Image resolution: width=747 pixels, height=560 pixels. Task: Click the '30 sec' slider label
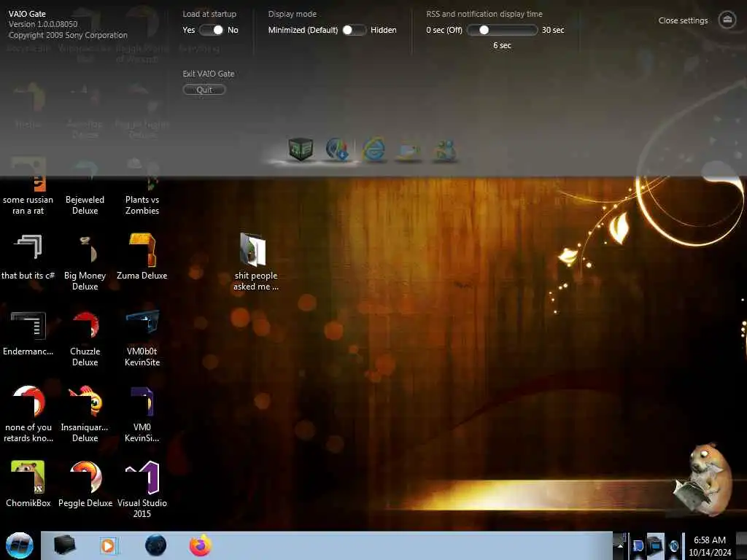(x=553, y=30)
